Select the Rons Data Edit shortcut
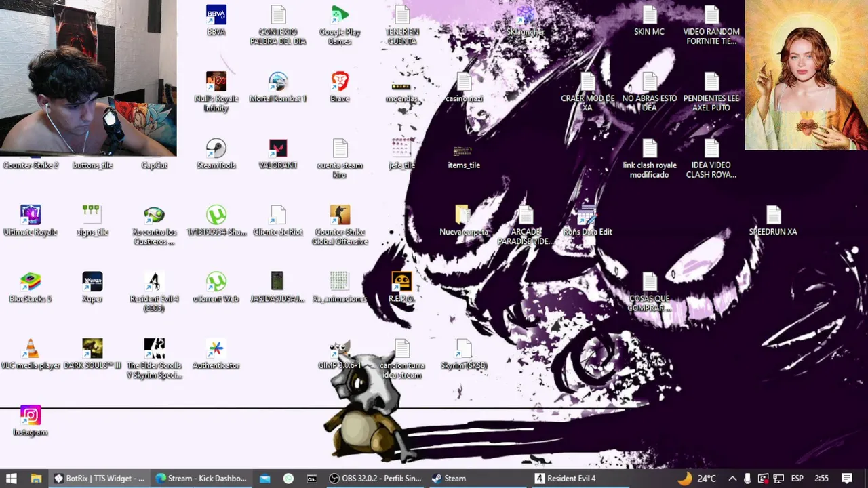The width and height of the screenshot is (868, 488). 587,220
